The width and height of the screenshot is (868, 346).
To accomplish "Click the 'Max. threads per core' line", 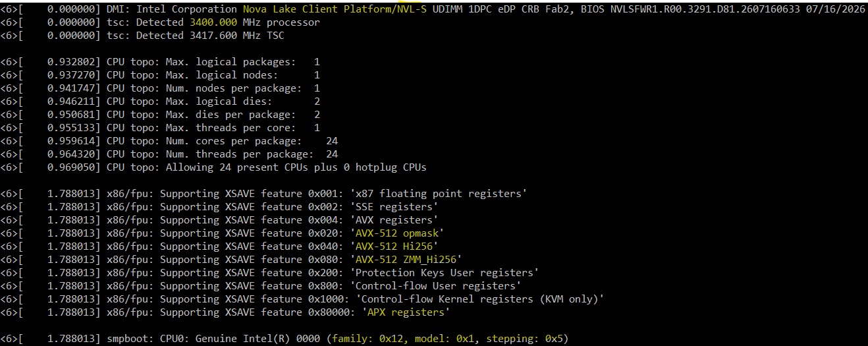I will 160,128.
